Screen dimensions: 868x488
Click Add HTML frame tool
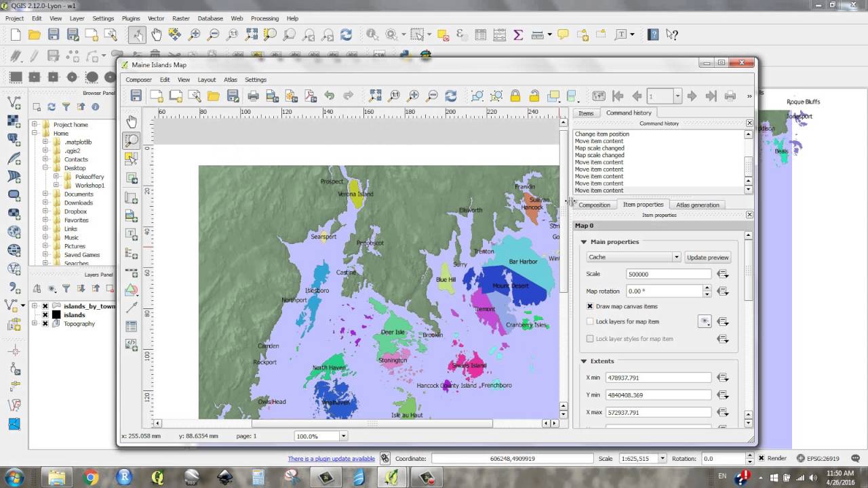click(132, 344)
